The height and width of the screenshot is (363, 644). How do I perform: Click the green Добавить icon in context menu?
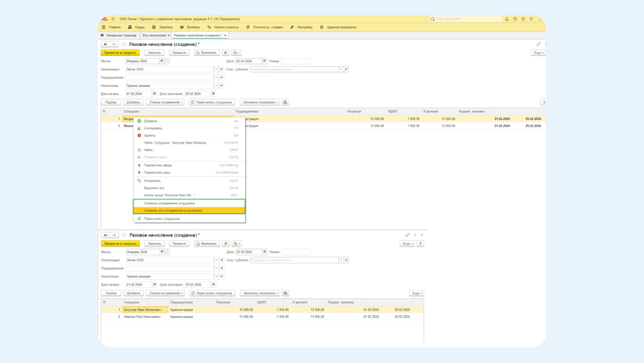click(139, 121)
